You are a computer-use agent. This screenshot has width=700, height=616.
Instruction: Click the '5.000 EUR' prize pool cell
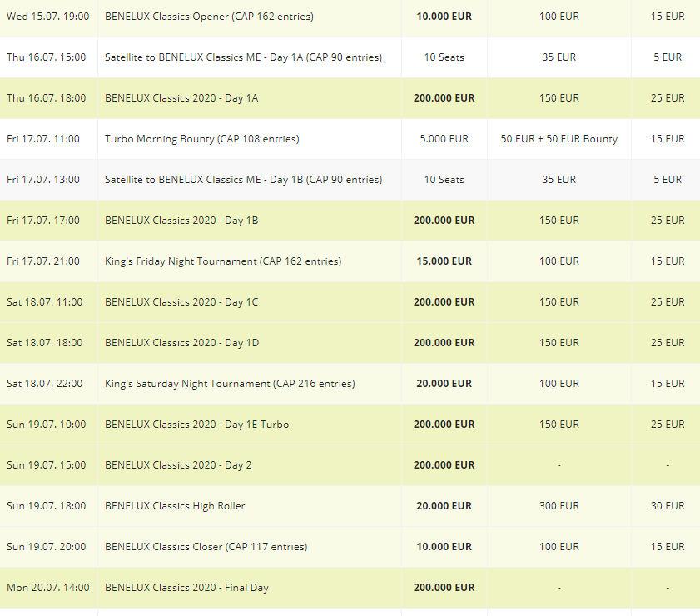pyautogui.click(x=444, y=139)
